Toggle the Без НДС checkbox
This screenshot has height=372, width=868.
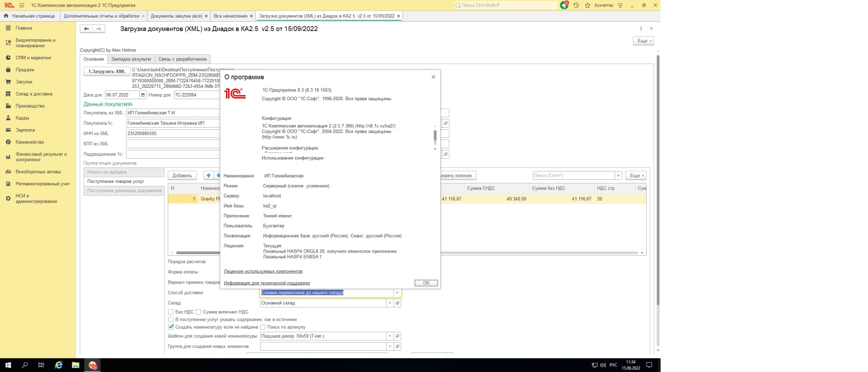click(171, 312)
